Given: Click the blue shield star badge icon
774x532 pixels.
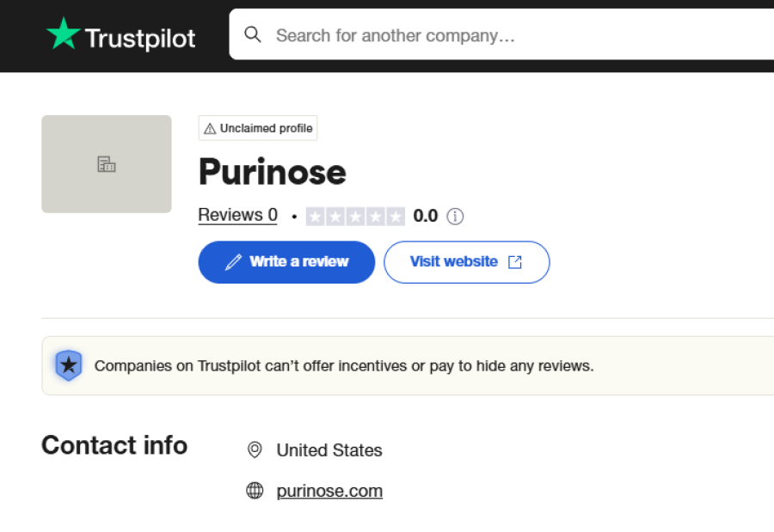Looking at the screenshot, I should (68, 365).
